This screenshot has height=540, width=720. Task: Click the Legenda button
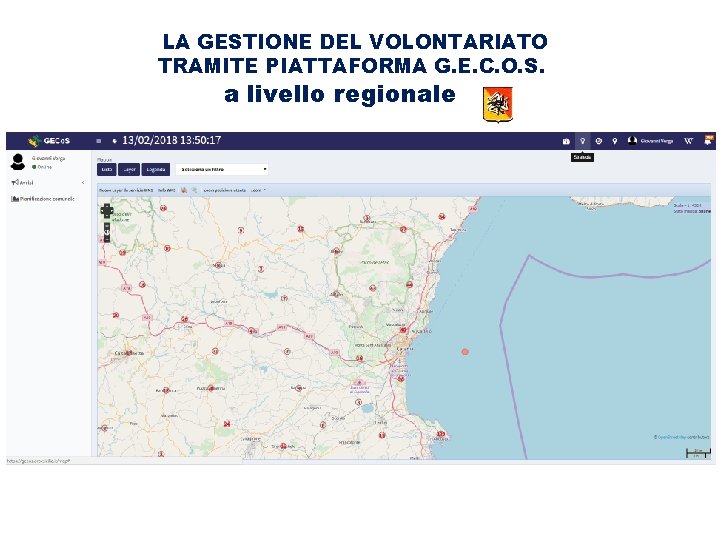pos(156,169)
